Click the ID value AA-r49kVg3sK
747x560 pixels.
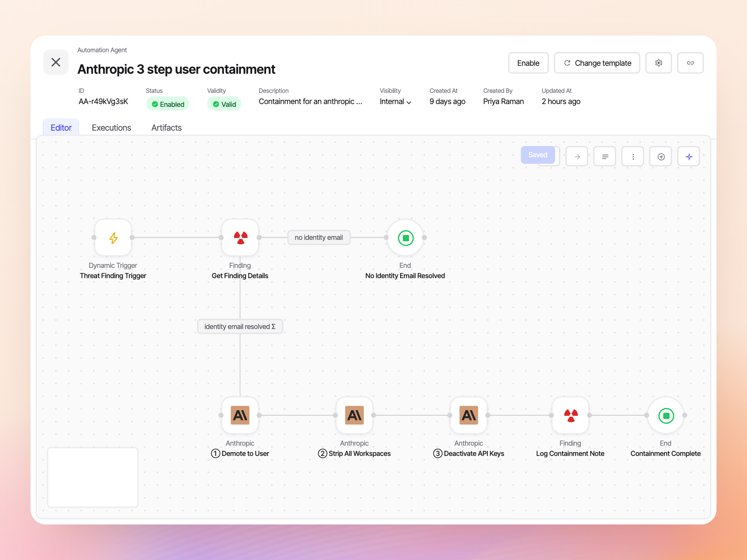[103, 101]
